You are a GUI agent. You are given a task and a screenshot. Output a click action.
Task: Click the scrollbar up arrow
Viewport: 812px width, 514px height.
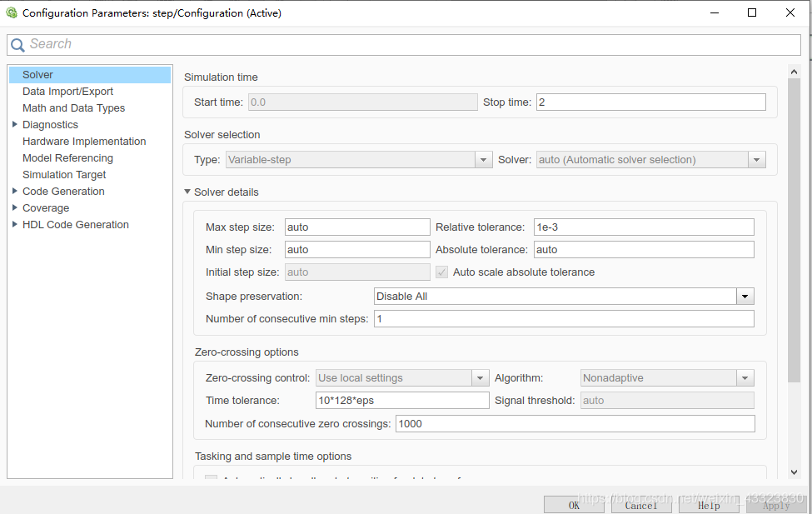click(794, 72)
